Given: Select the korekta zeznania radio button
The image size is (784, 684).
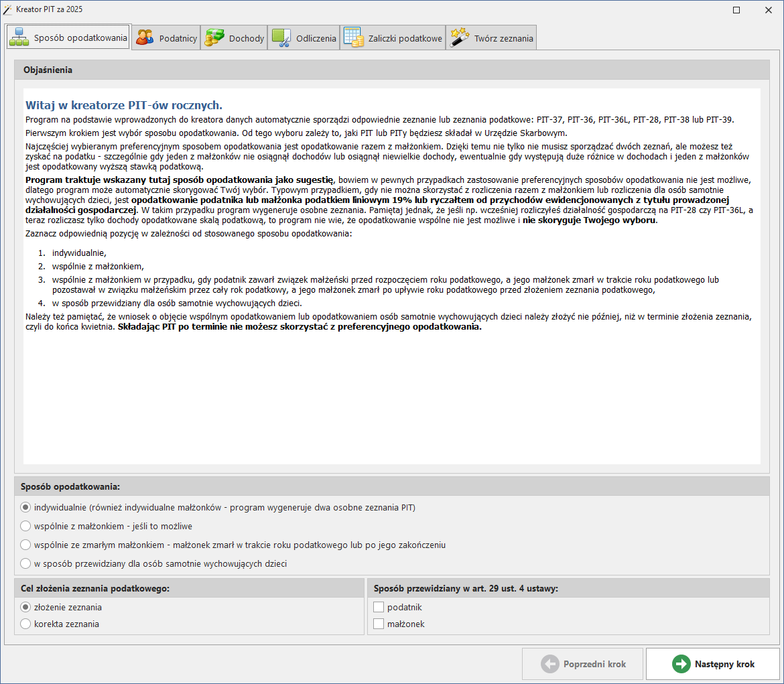Looking at the screenshot, I should [x=25, y=624].
